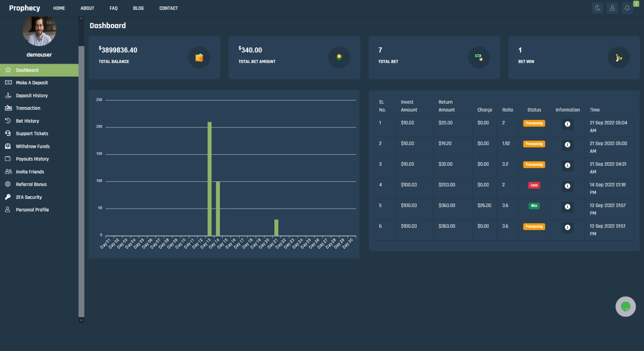Viewport: 644px width, 351px height.
Task: Open Make A Deposit in sidebar
Action: (32, 83)
